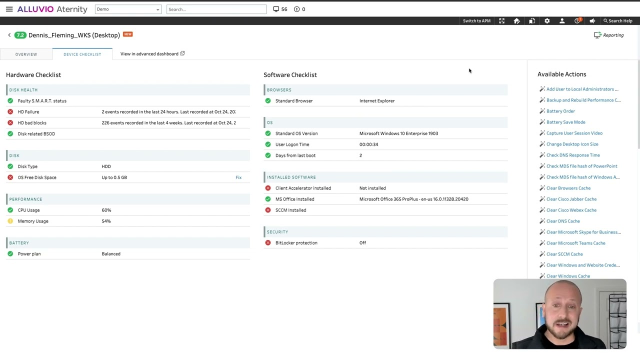640x360 pixels.
Task: Run Clear Windows and Website Credentials action
Action: (x=583, y=265)
